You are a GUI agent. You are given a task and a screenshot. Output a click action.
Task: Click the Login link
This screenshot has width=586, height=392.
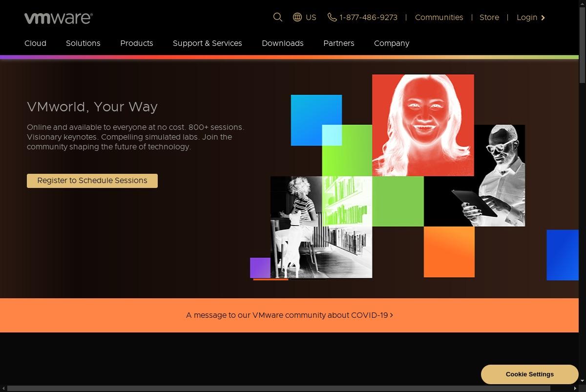(x=527, y=17)
